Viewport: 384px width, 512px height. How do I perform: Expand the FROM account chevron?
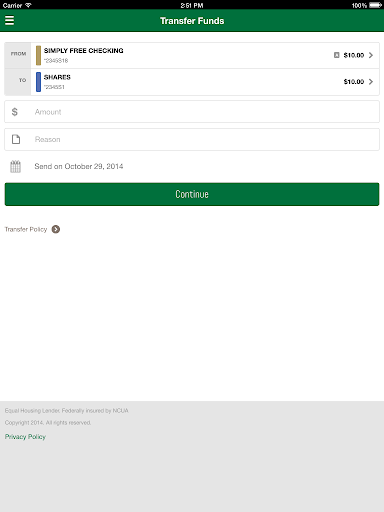pyautogui.click(x=371, y=55)
